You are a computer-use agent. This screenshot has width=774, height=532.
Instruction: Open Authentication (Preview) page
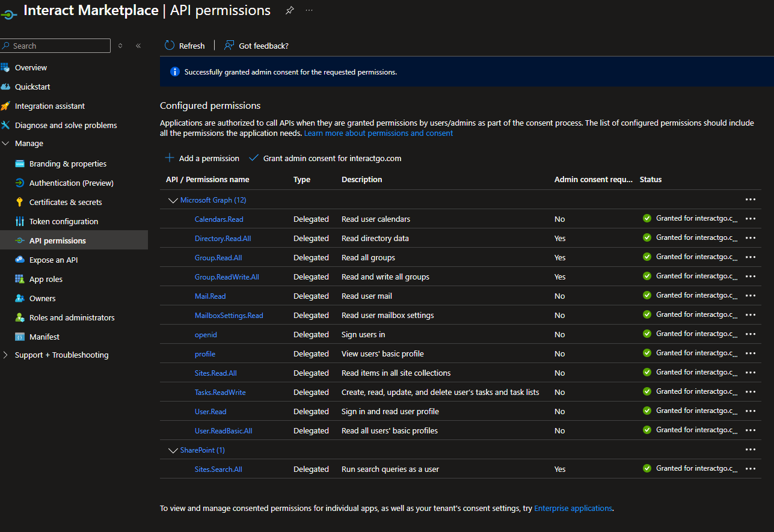[72, 183]
